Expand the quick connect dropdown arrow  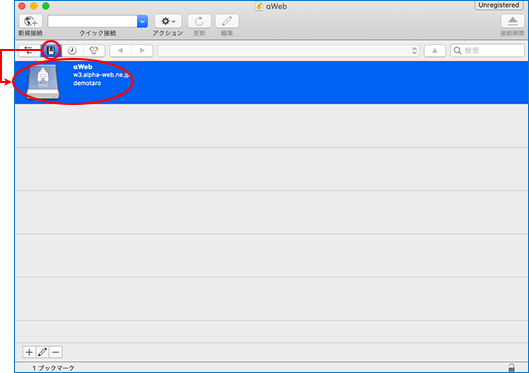[142, 21]
